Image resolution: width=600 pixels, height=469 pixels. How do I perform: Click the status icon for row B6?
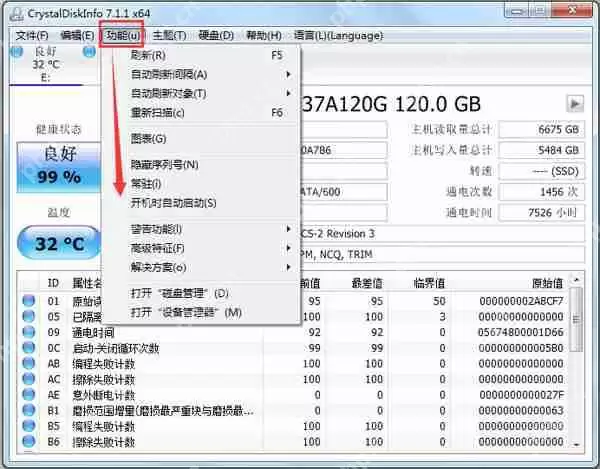28,441
